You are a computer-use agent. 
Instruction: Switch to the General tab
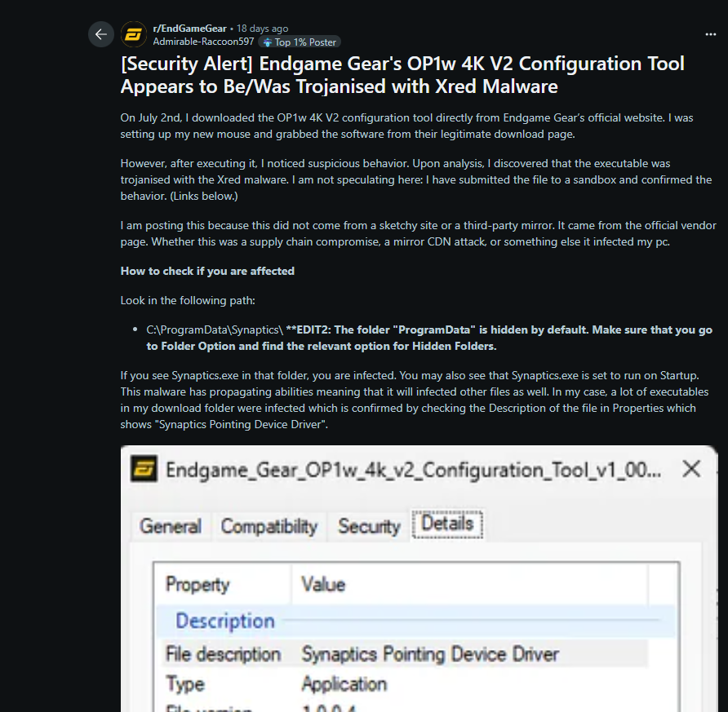point(171,526)
